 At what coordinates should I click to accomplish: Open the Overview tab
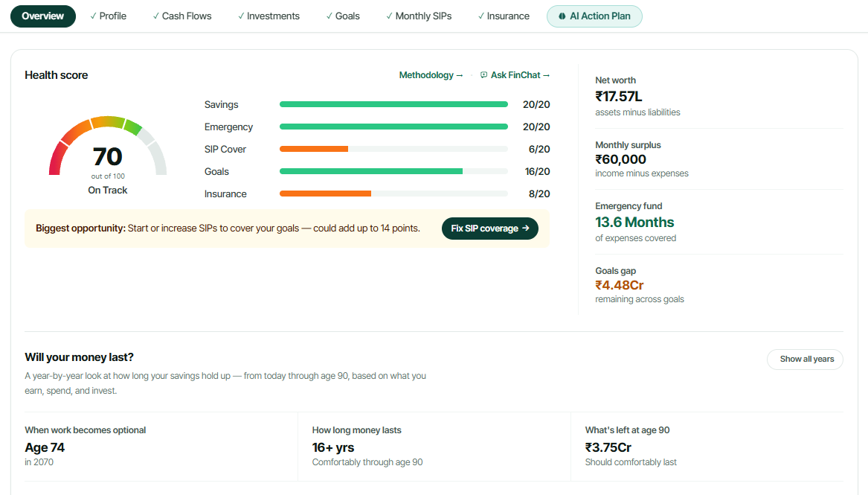pyautogui.click(x=42, y=16)
